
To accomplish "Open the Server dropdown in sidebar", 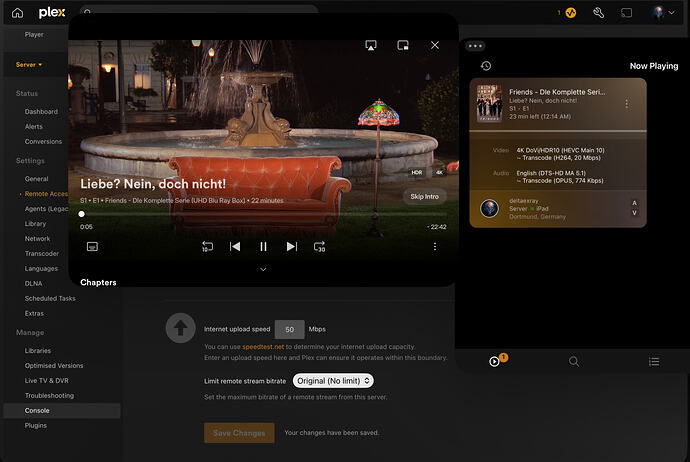I will tap(29, 65).
